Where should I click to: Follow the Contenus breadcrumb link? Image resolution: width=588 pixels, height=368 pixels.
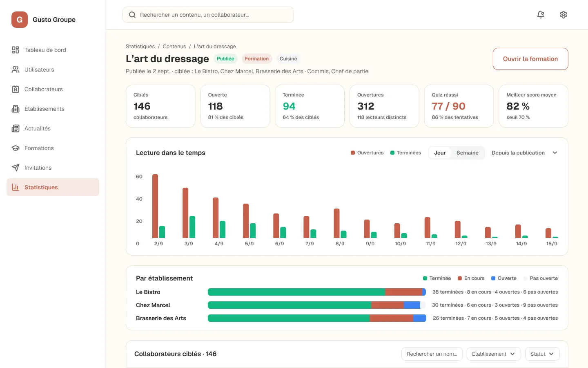tap(174, 47)
